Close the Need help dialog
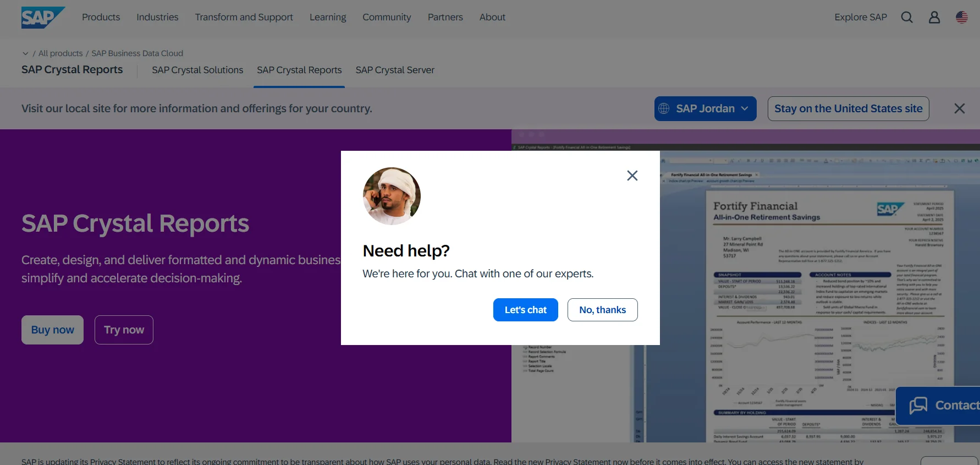The image size is (980, 465). [x=632, y=176]
